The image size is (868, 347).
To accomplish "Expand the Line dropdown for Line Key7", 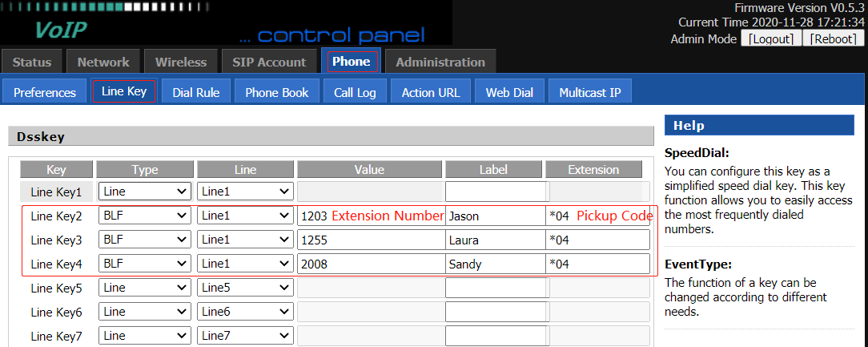I will pos(245,337).
